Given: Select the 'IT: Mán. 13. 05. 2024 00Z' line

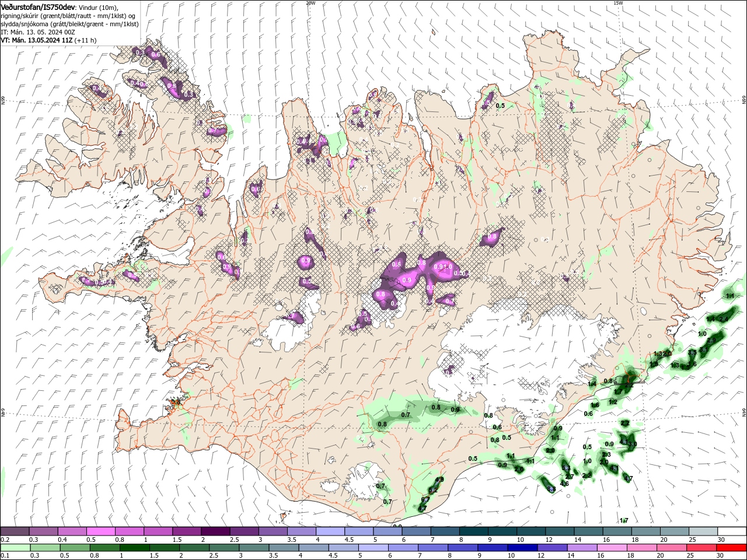Looking at the screenshot, I should point(37,32).
